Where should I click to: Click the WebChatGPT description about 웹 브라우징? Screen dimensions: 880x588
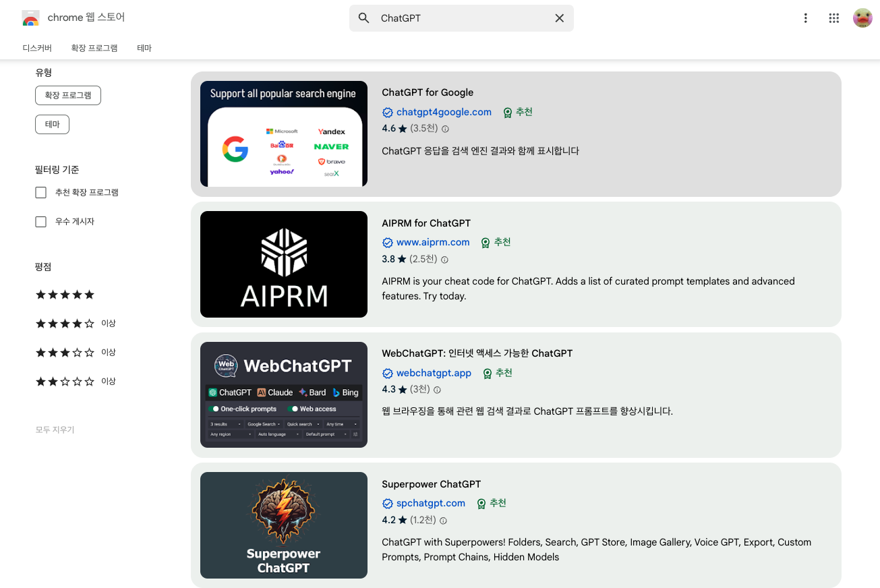click(x=527, y=411)
